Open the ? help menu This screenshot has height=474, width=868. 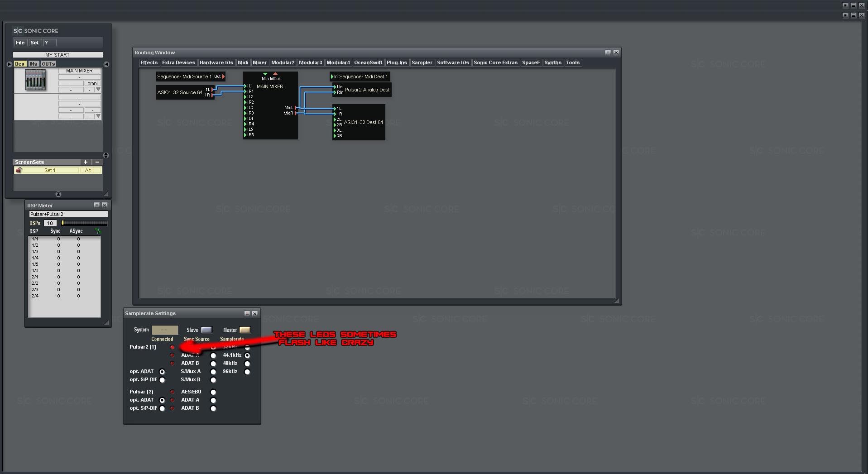pos(50,43)
